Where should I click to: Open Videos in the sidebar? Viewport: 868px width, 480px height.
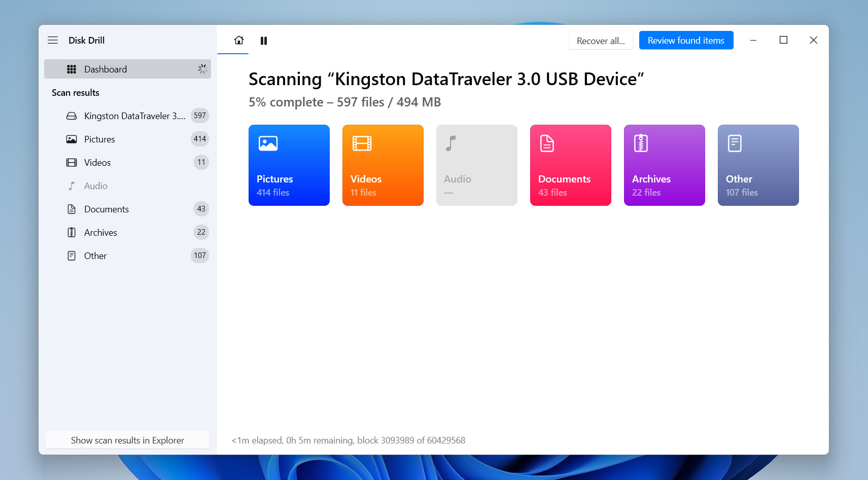click(x=127, y=162)
